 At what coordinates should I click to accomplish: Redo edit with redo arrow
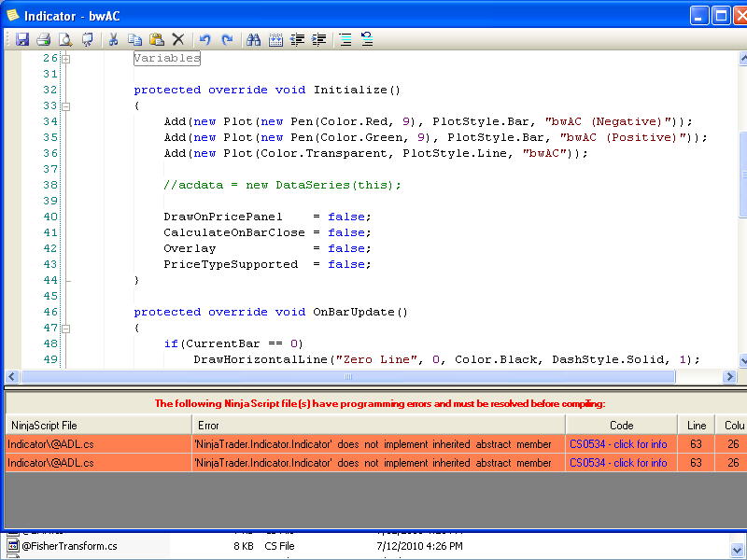[227, 39]
